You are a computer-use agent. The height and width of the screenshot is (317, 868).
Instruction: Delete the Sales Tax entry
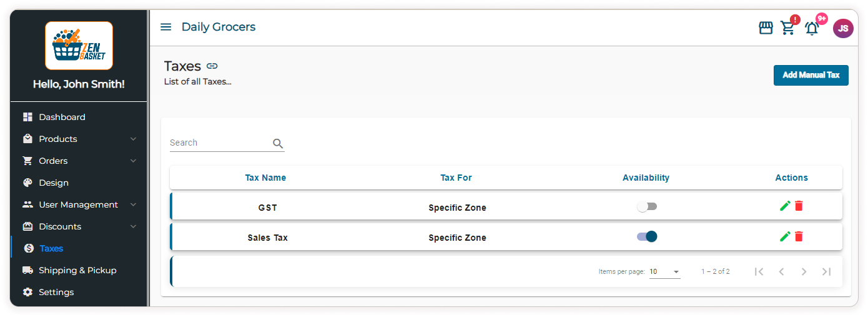(x=799, y=236)
